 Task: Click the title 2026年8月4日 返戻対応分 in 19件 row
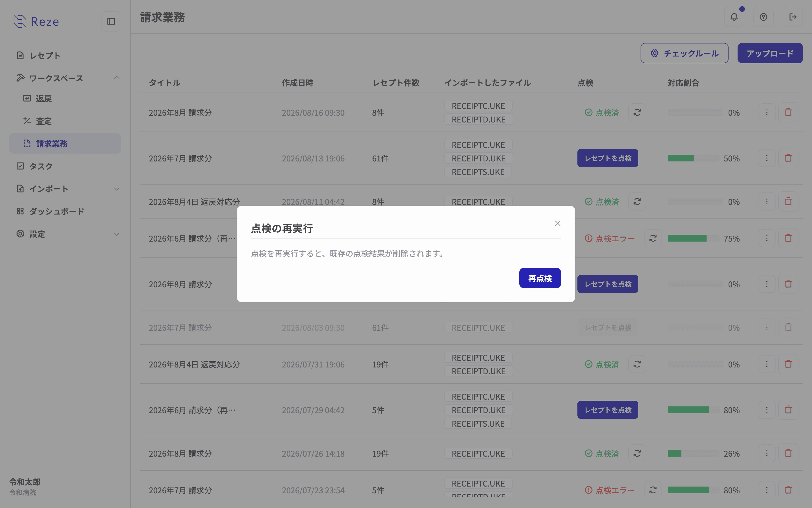[x=194, y=365]
